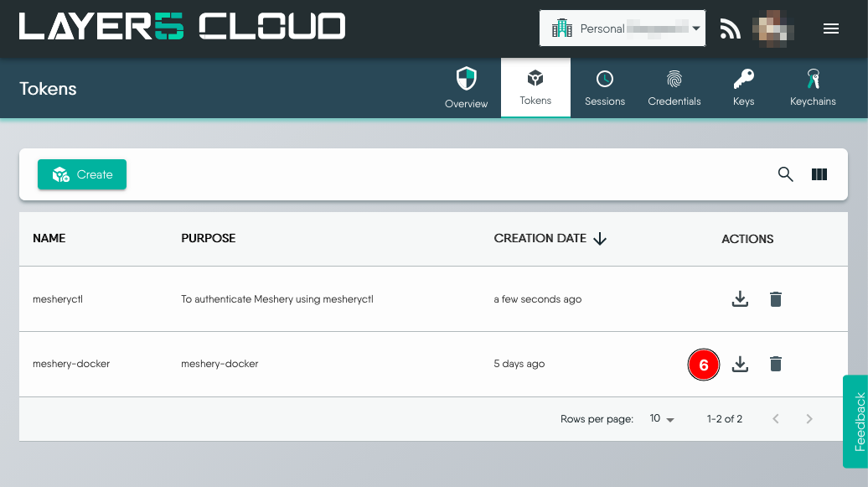Image resolution: width=868 pixels, height=487 pixels.
Task: Switch to the Sessions tab
Action: click(x=605, y=88)
